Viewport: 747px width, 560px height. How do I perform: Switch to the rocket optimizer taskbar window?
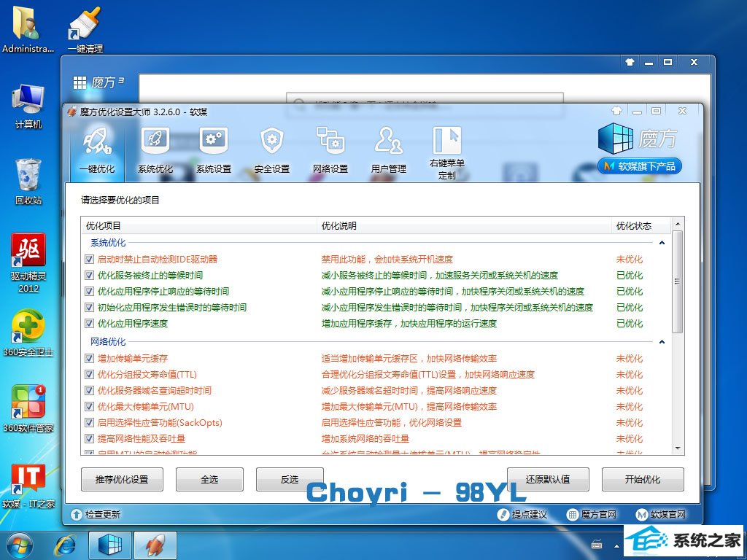(155, 545)
